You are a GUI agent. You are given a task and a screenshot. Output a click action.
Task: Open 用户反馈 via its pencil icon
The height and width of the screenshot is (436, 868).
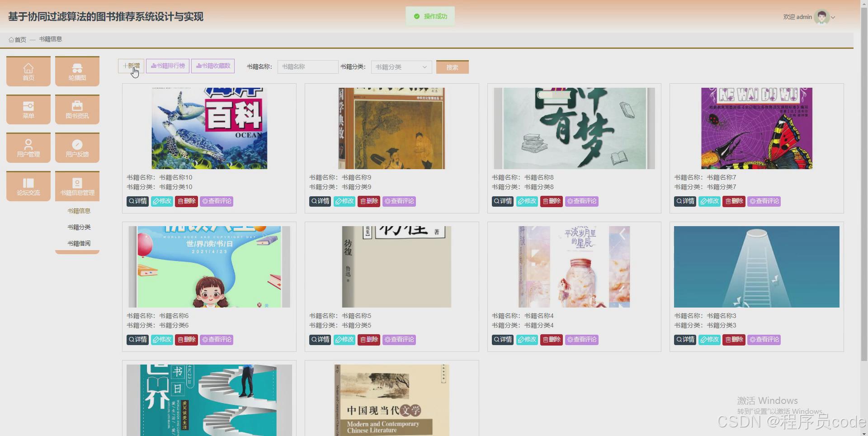[77, 147]
